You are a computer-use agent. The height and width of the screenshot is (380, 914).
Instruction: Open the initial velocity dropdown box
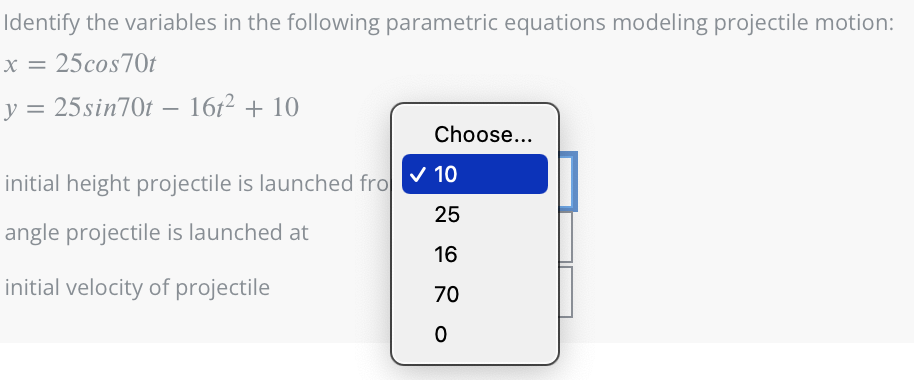point(565,292)
